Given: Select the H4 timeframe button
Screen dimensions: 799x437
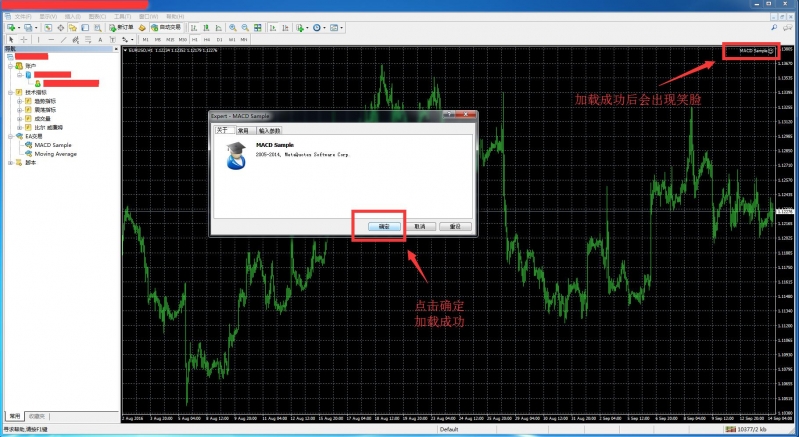Looking at the screenshot, I should (207, 39).
